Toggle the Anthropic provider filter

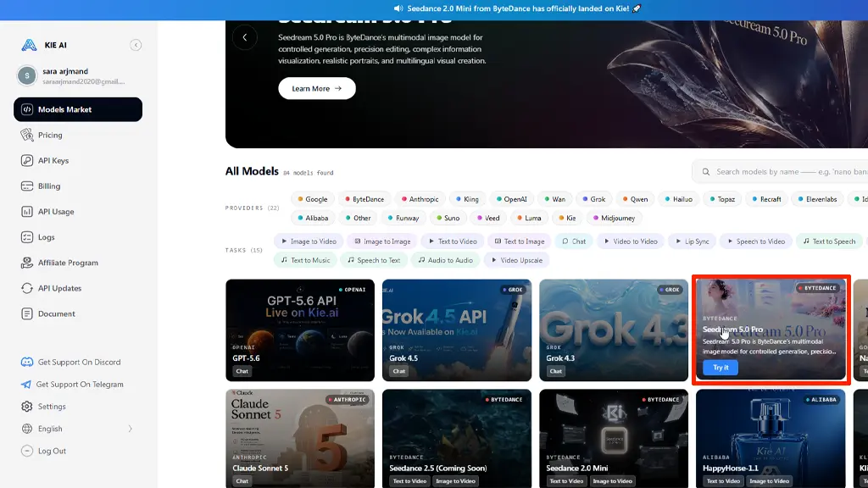(x=420, y=199)
